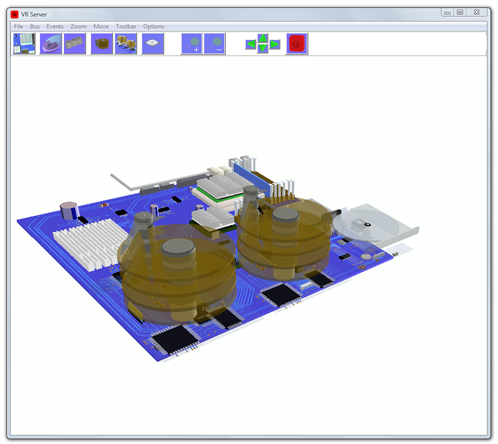Click the green down arrow button
This screenshot has width=498, height=444.
click(263, 48)
